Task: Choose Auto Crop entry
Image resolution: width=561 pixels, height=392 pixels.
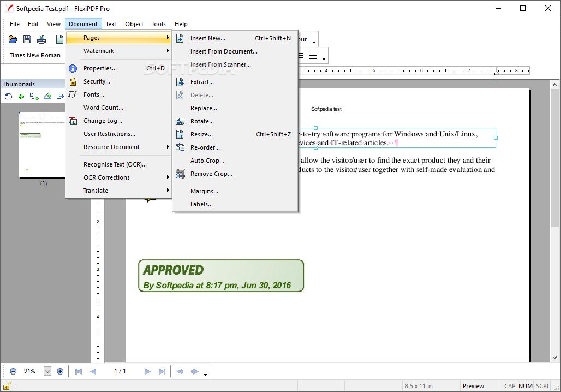Action: (235, 161)
